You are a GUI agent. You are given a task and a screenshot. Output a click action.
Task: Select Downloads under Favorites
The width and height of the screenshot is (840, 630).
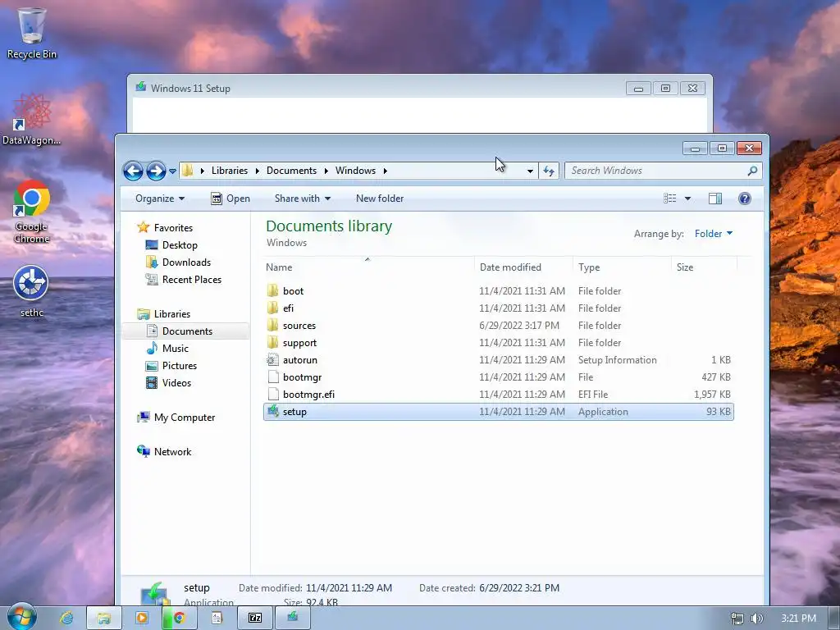[x=178, y=262]
